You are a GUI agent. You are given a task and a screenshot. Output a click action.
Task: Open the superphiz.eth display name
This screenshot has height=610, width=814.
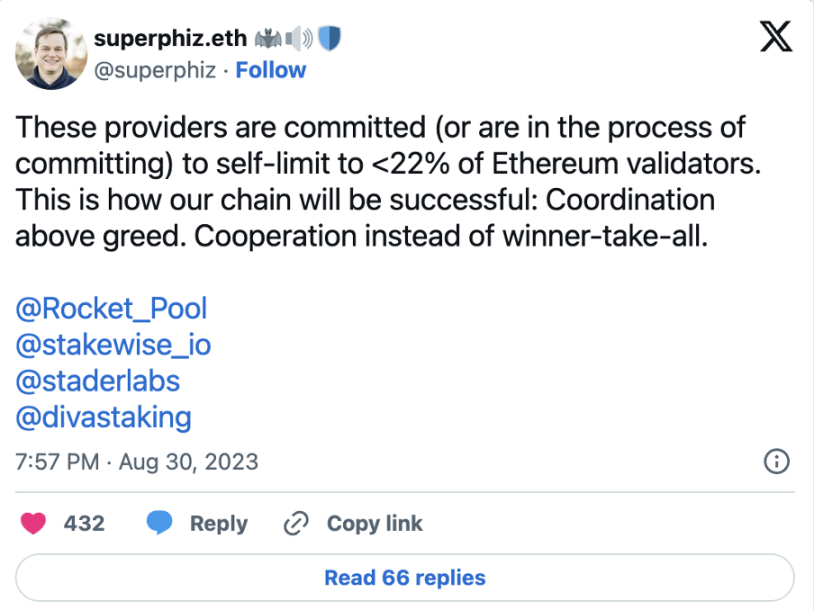tap(171, 39)
